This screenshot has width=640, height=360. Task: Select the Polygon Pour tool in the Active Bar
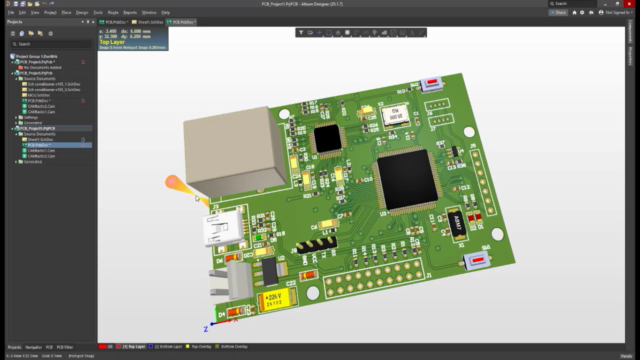tap(384, 33)
